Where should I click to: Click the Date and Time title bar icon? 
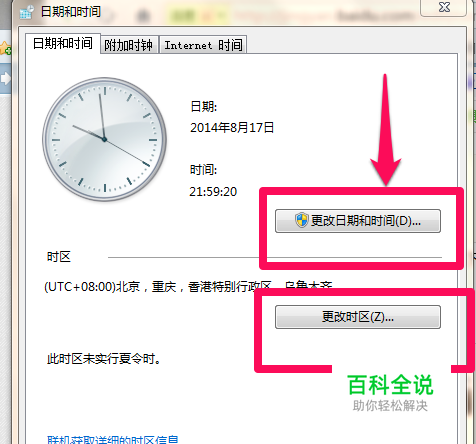click(x=27, y=12)
